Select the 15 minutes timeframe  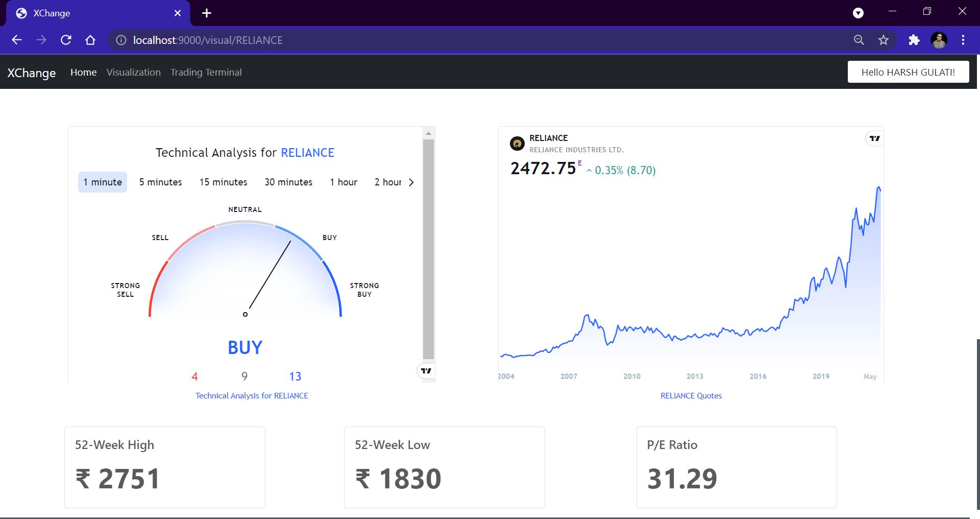pyautogui.click(x=223, y=182)
